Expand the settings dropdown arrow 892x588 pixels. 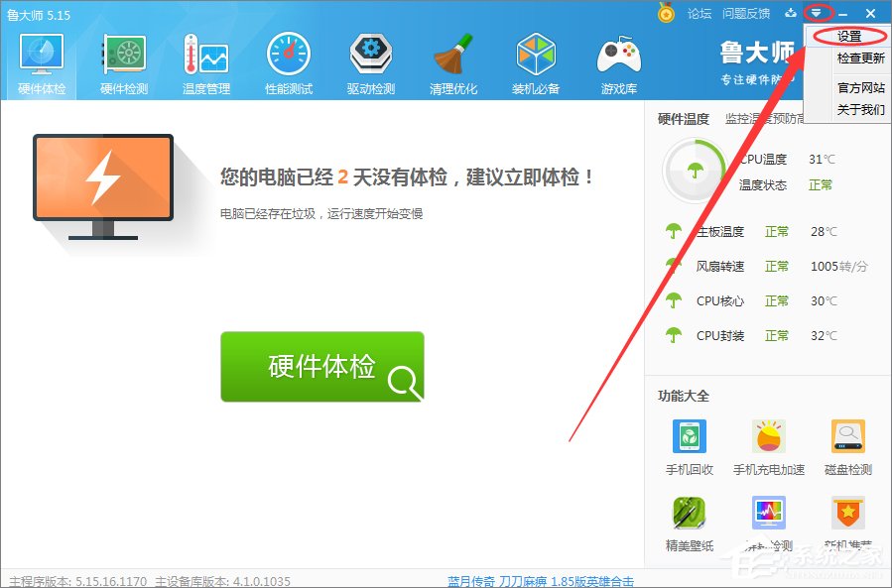click(816, 13)
